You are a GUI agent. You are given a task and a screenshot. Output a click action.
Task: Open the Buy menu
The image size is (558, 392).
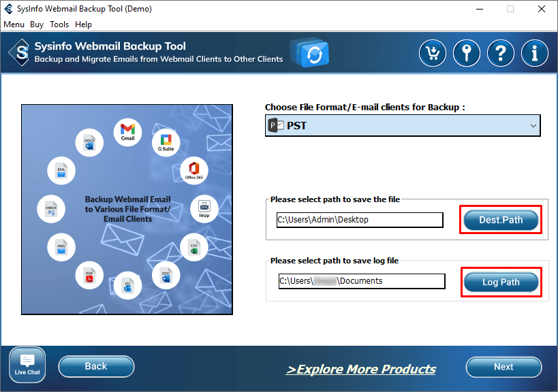tap(37, 24)
